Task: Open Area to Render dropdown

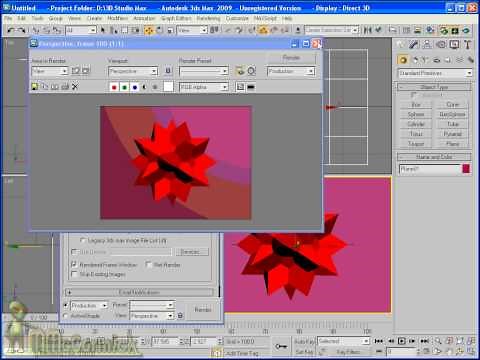Action: tap(50, 71)
